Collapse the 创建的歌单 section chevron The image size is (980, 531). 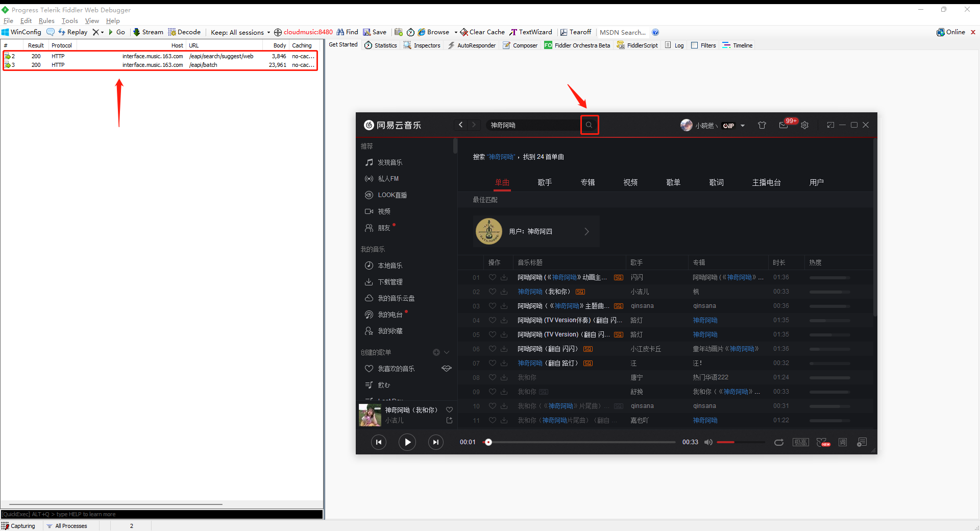(x=447, y=352)
